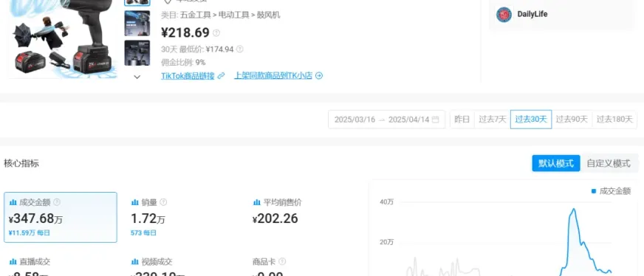Click the link icon beside TikTok商品链接
This screenshot has height=276, width=644.
pyautogui.click(x=221, y=76)
